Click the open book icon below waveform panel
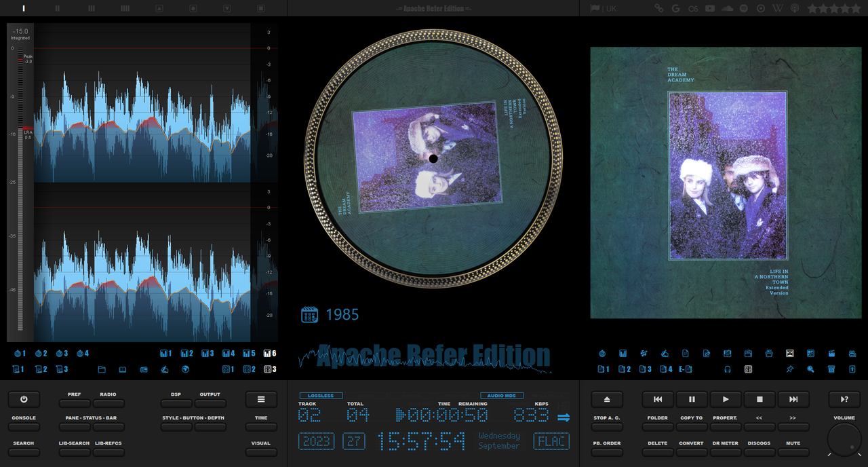This screenshot has height=467, width=868. coord(123,369)
